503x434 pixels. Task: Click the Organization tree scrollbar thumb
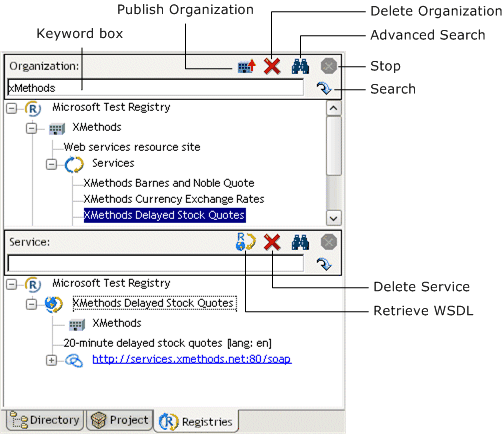(x=334, y=146)
